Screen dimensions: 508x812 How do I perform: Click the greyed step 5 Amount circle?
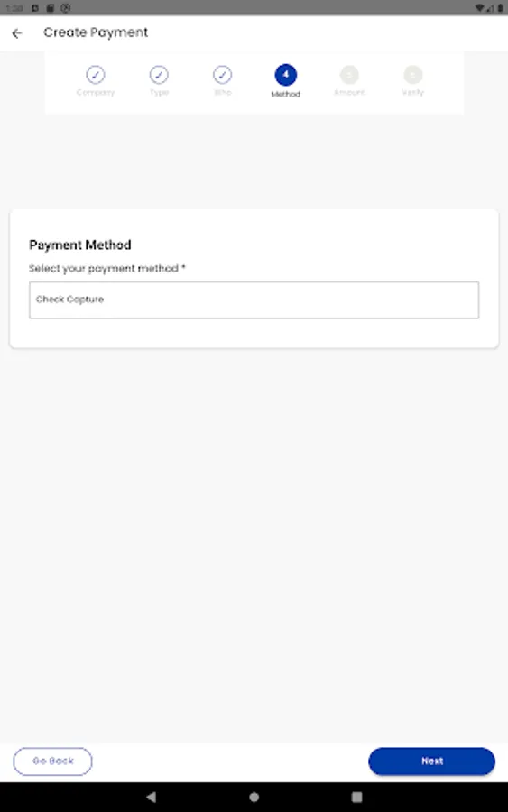coord(349,75)
